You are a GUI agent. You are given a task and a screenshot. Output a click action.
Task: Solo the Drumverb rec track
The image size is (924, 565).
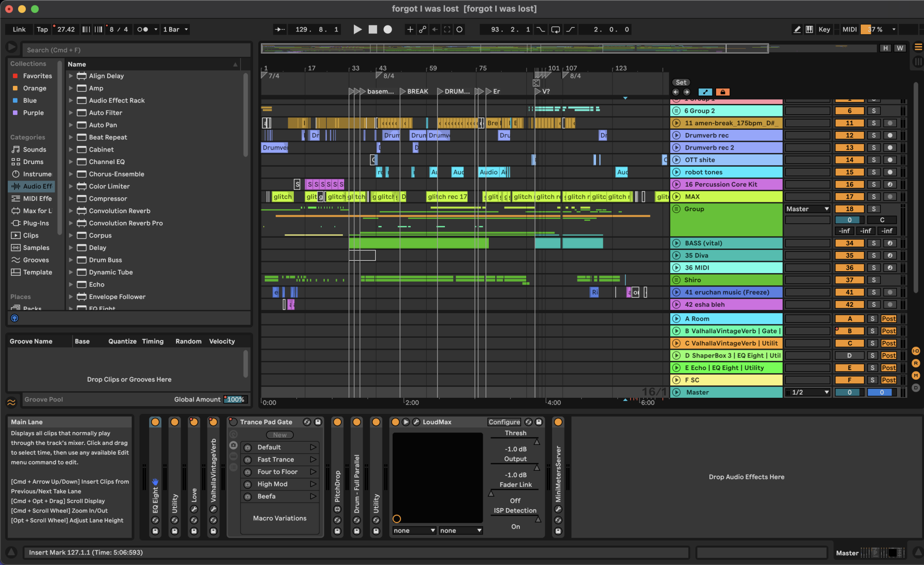coord(873,135)
